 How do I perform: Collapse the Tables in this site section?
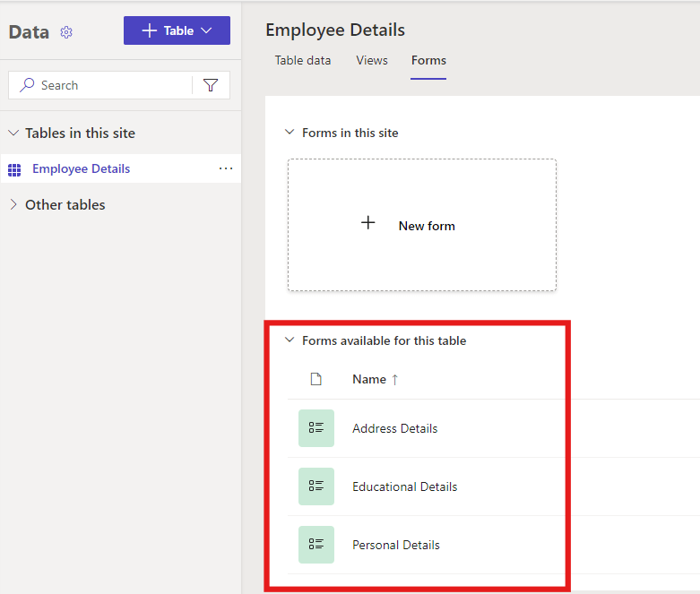click(x=13, y=133)
